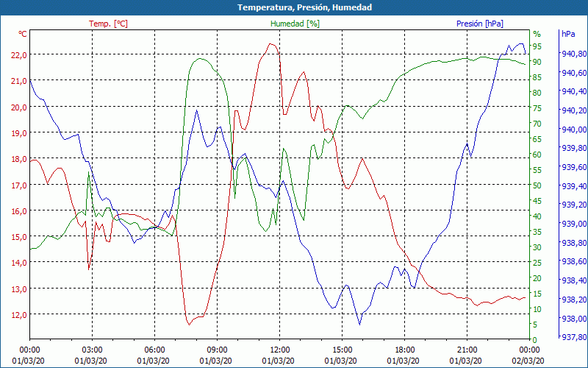The width and height of the screenshot is (588, 368).
Task: Click the 95 humidity axis value
Action: [x=537, y=46]
